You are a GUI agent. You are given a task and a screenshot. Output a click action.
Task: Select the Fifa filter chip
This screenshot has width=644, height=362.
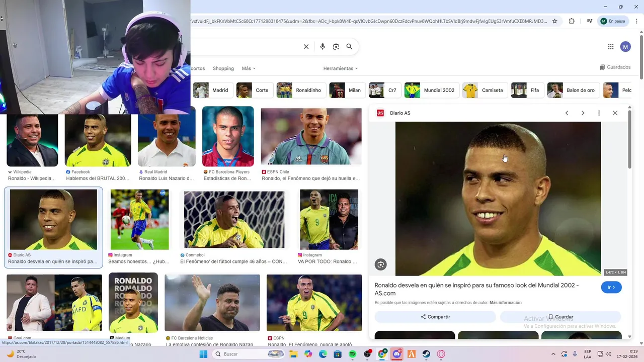tap(527, 90)
